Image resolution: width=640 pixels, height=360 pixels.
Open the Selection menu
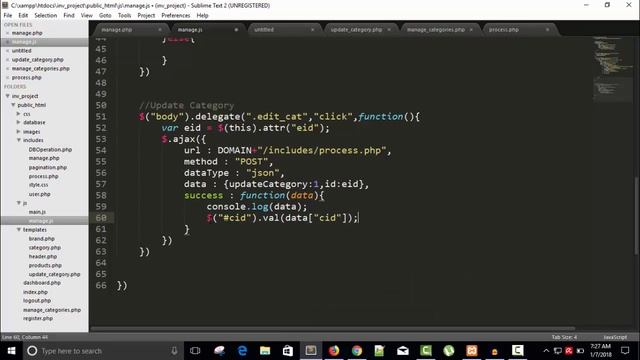46,16
